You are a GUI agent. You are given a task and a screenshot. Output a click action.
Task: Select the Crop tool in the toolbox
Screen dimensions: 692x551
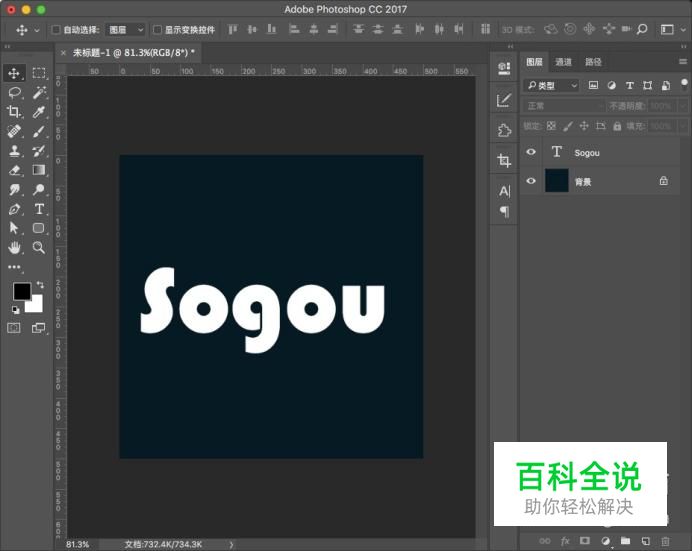tap(15, 112)
